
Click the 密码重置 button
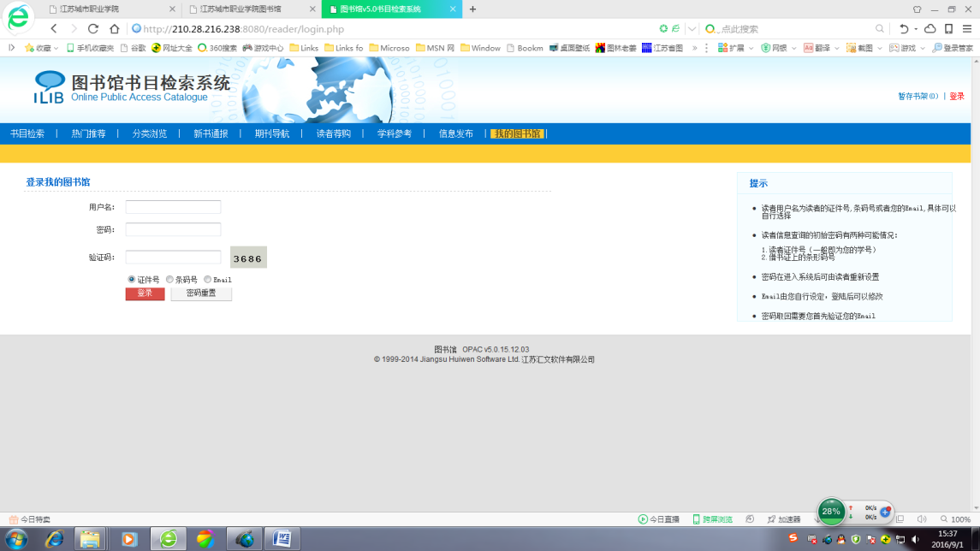pyautogui.click(x=201, y=293)
